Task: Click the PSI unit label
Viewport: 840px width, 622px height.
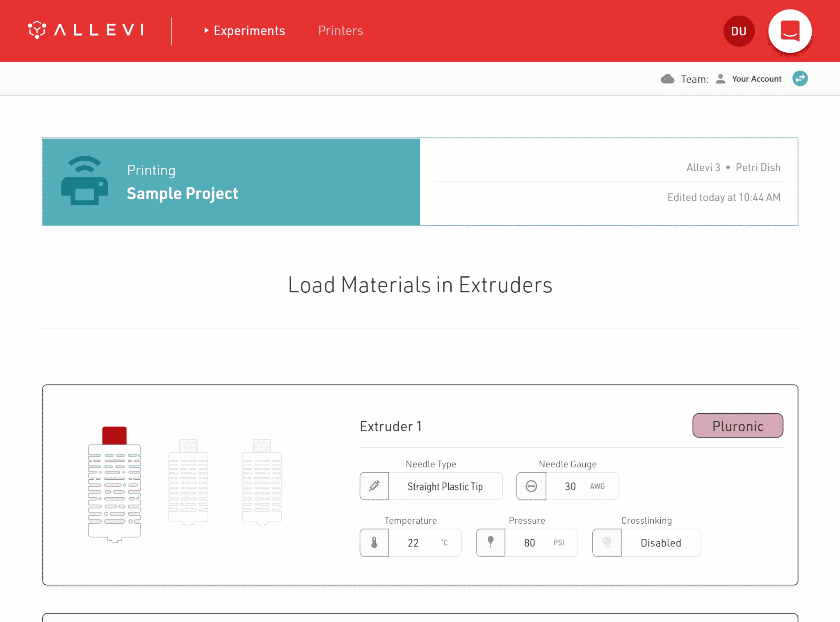Action: pyautogui.click(x=559, y=543)
